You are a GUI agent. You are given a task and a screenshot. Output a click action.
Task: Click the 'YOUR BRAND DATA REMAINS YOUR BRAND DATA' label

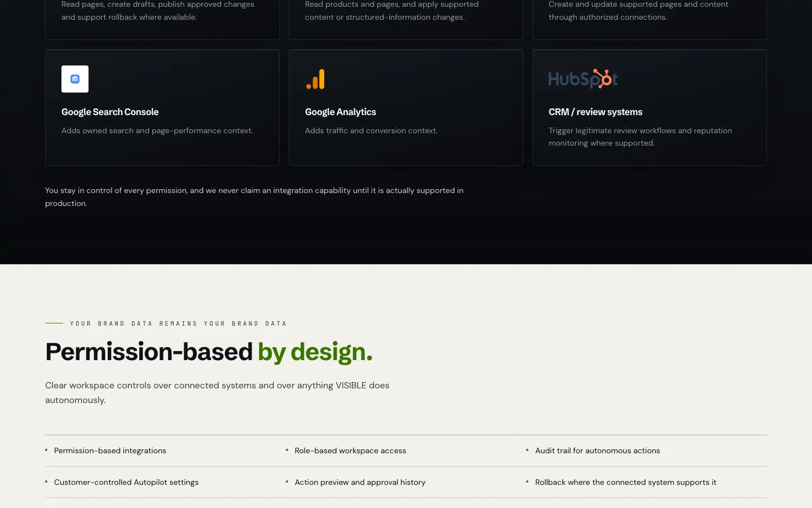[178, 323]
